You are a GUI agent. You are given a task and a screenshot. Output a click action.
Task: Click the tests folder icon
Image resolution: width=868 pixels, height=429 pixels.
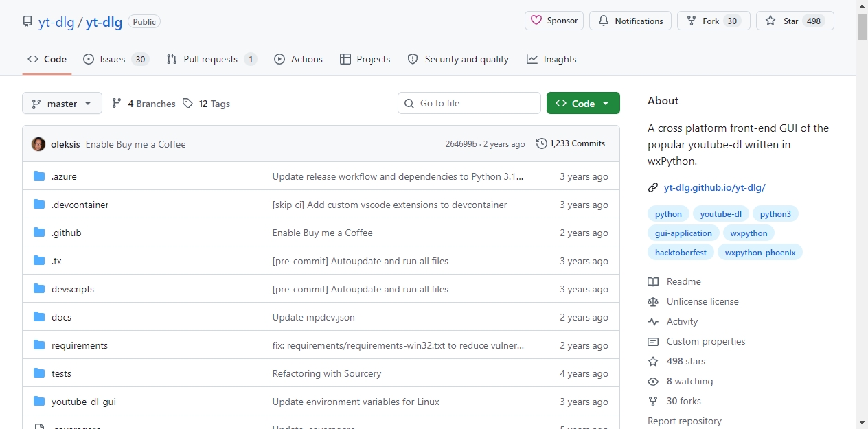39,373
